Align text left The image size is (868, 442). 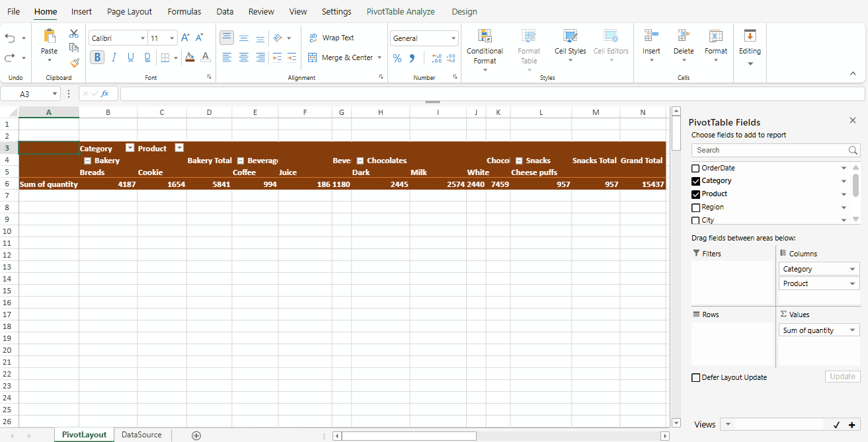coord(227,57)
